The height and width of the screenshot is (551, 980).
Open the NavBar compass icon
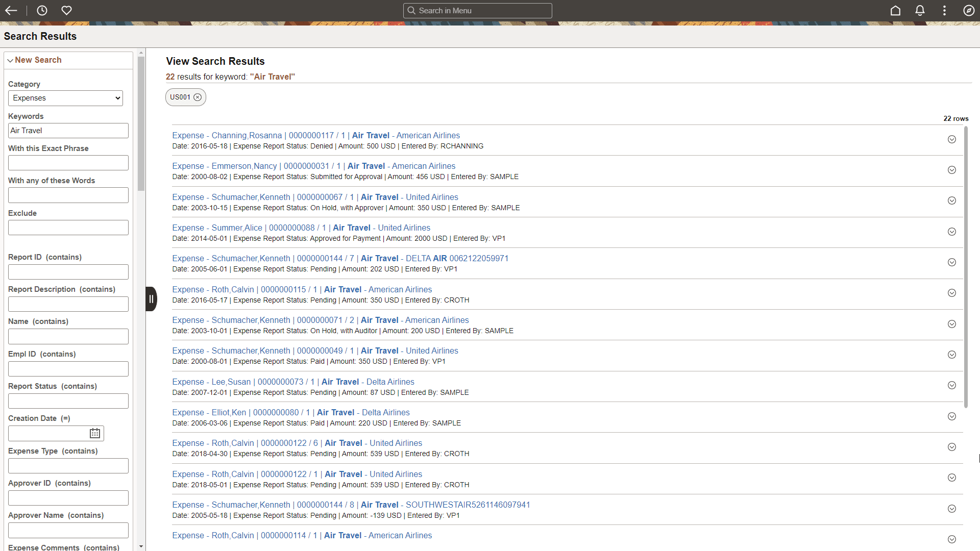click(x=969, y=10)
